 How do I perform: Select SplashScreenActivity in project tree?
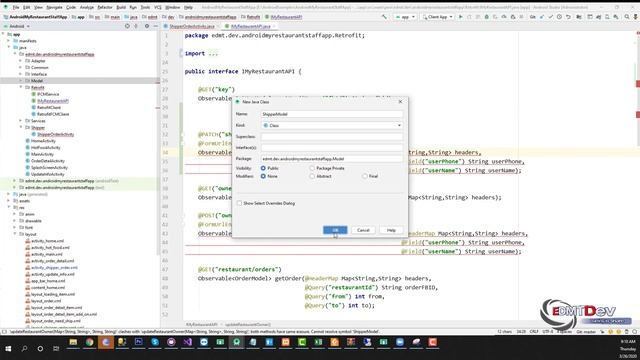[49, 167]
